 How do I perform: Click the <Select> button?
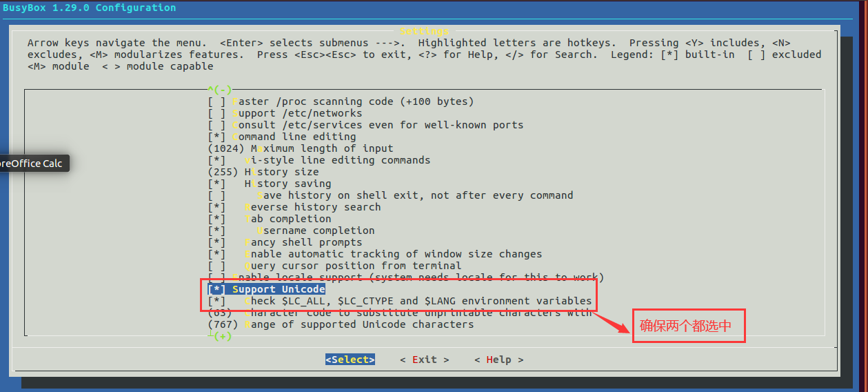pyautogui.click(x=350, y=360)
